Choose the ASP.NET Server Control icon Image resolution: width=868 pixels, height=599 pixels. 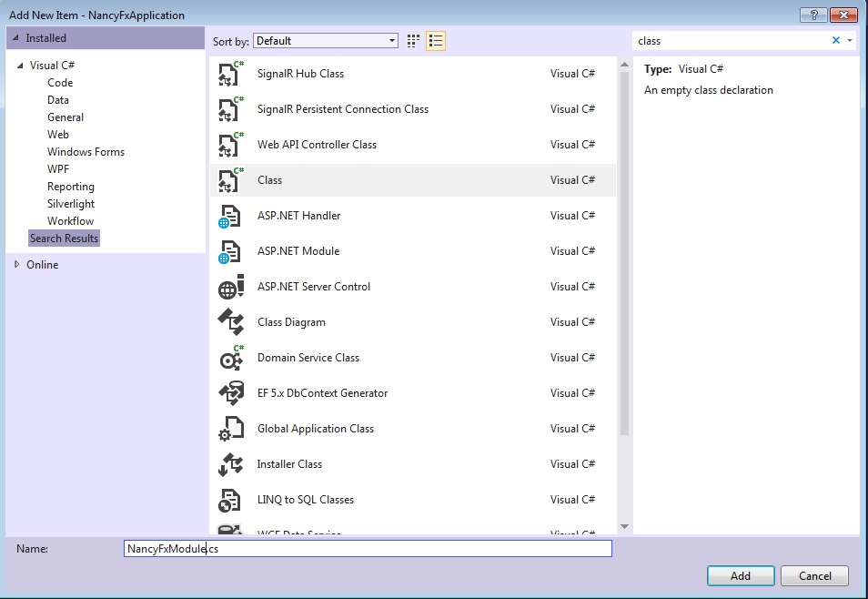tap(231, 287)
